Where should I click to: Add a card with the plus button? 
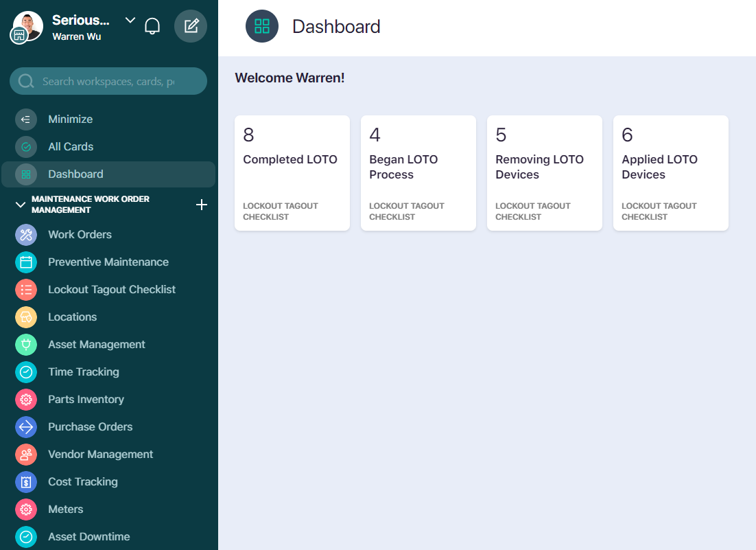click(202, 204)
